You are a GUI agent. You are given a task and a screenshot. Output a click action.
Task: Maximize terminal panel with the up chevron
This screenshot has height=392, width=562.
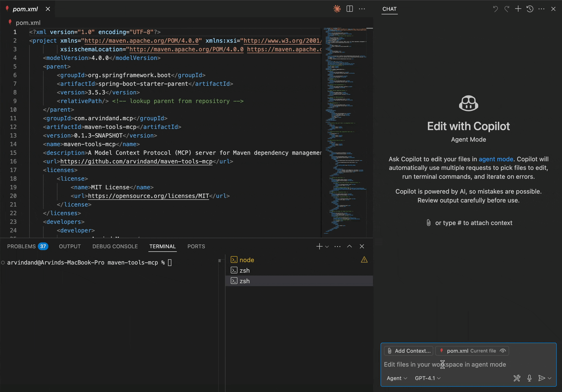click(x=349, y=246)
